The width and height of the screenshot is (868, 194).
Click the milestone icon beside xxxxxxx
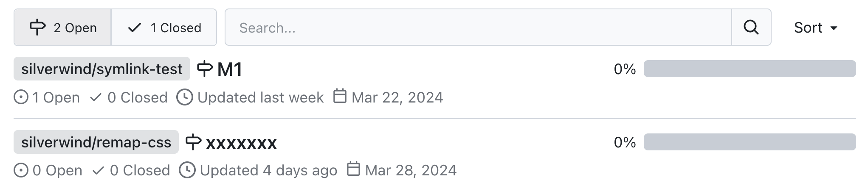(193, 142)
